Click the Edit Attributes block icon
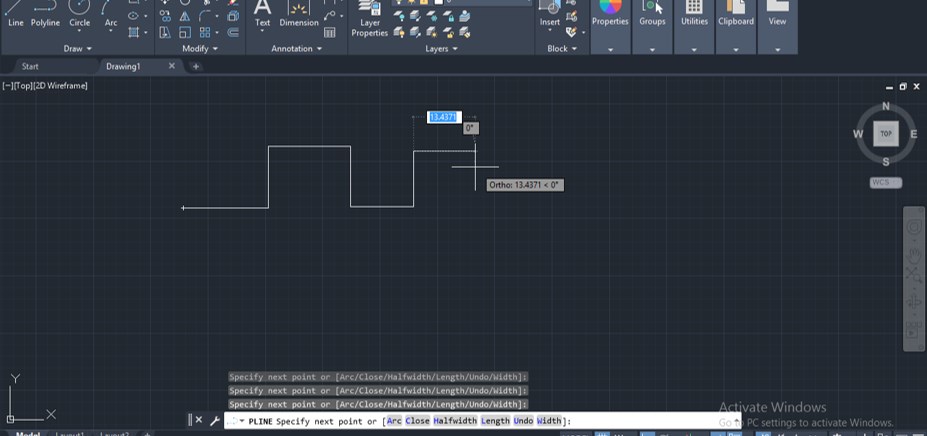The width and height of the screenshot is (927, 436). [x=571, y=31]
